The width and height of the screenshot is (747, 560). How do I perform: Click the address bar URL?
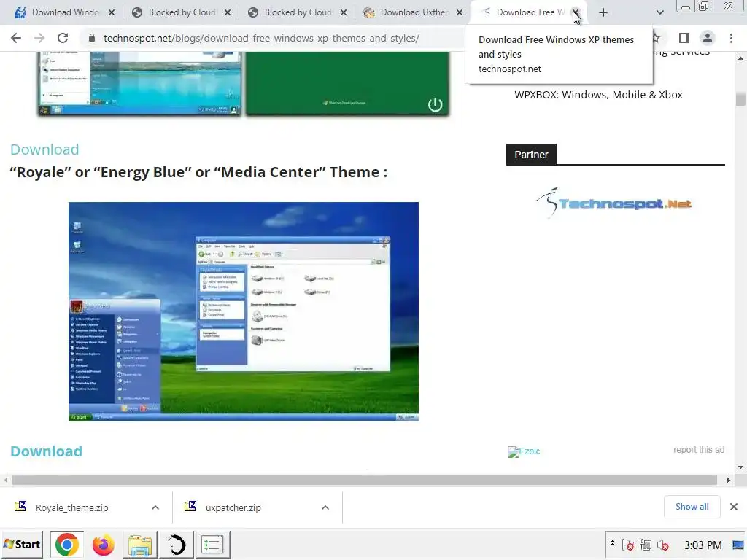click(262, 38)
